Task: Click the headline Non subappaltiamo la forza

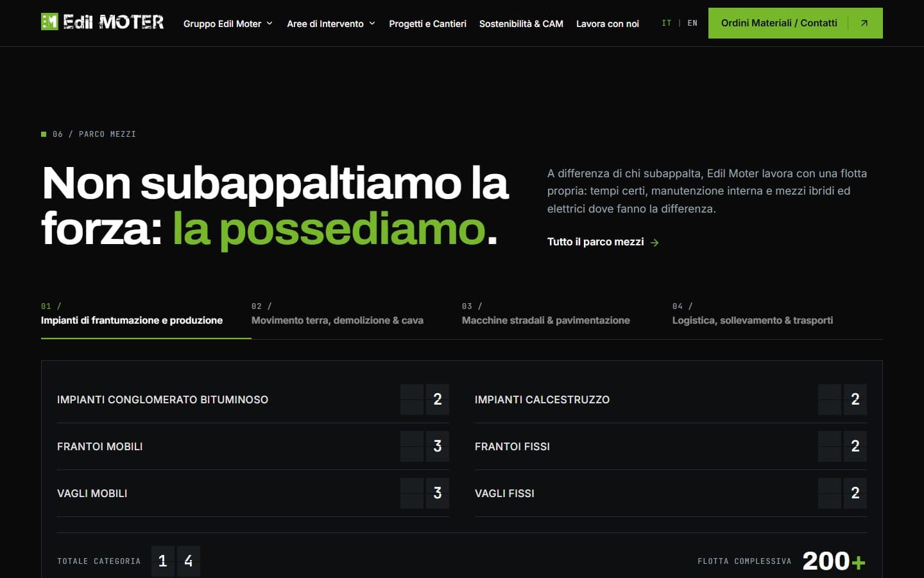Action: click(x=276, y=206)
